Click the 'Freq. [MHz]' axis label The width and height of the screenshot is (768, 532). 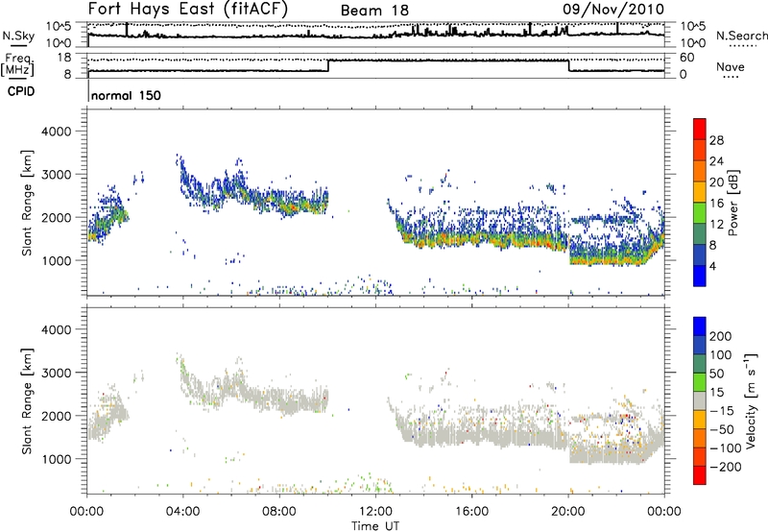pos(18,65)
